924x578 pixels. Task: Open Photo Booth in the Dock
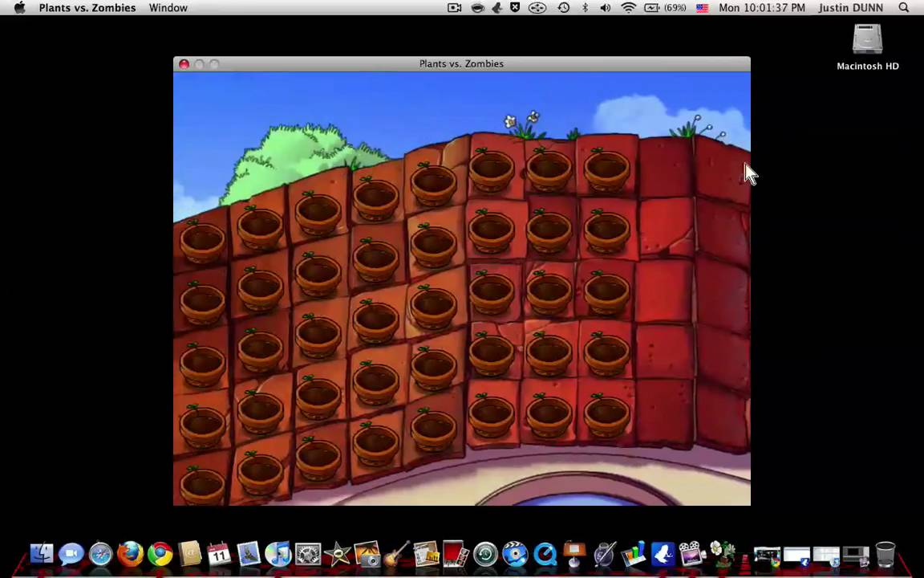click(456, 555)
